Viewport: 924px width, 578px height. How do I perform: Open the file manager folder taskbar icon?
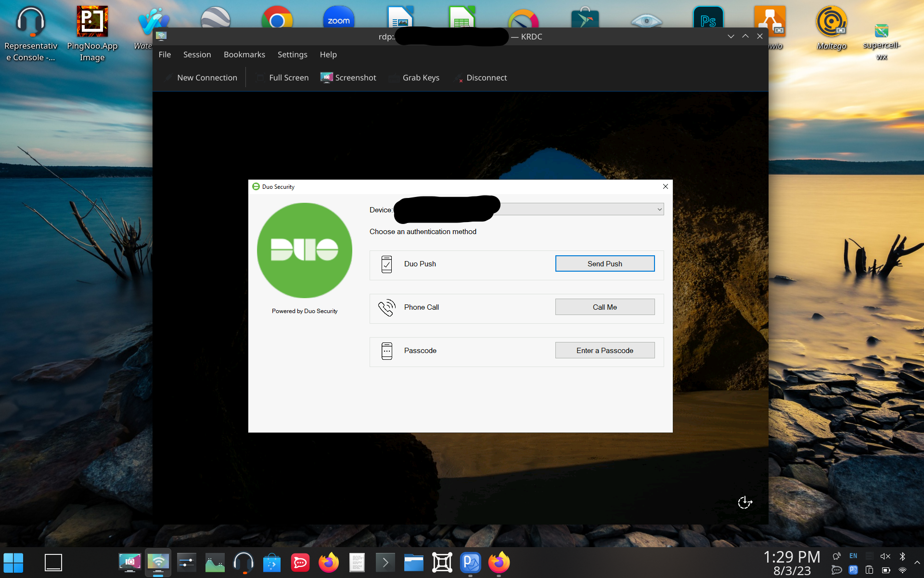coord(413,562)
